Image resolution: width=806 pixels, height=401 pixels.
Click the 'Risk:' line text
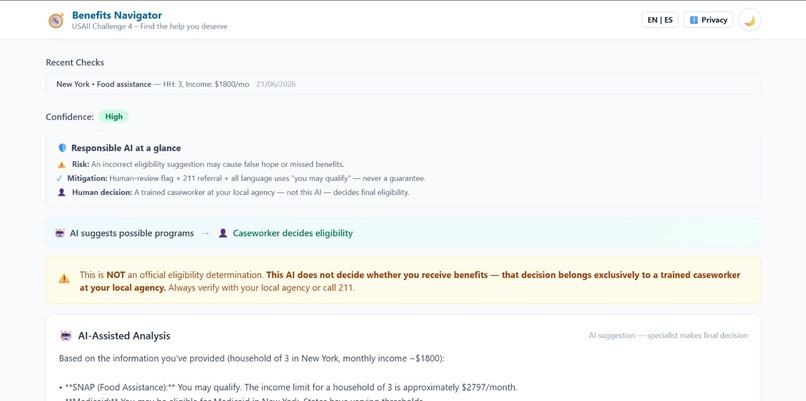point(208,165)
